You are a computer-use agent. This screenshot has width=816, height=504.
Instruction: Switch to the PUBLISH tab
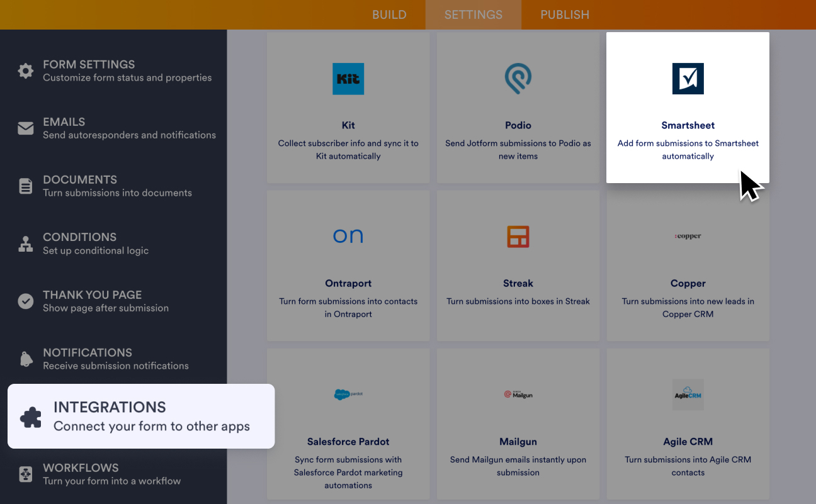(x=565, y=14)
